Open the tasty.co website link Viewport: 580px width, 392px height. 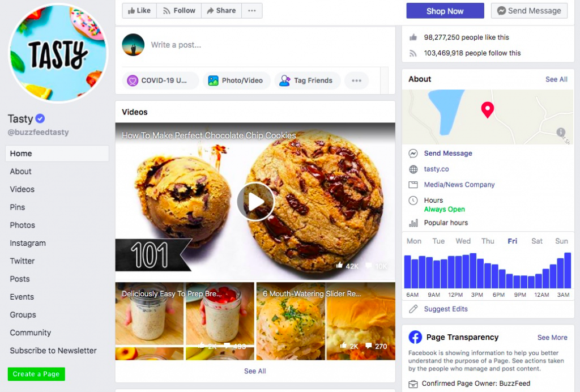pyautogui.click(x=437, y=169)
